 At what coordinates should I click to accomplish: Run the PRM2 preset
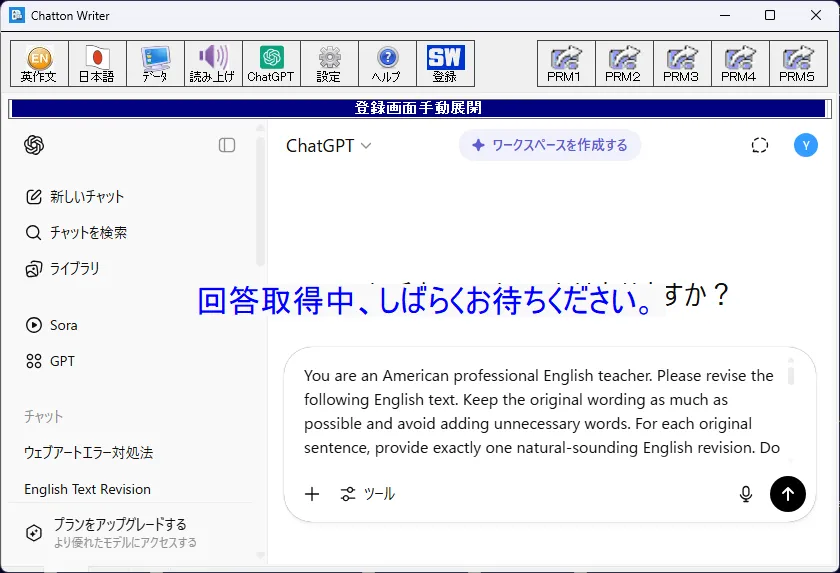(624, 63)
